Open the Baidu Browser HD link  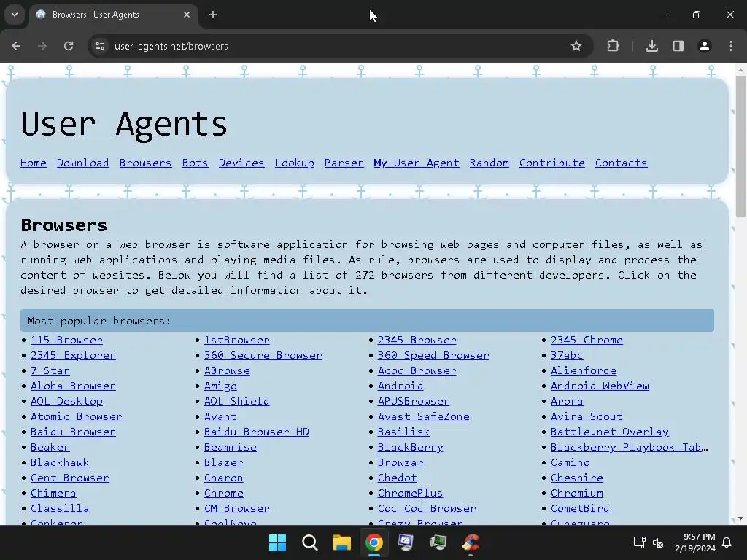click(x=256, y=432)
